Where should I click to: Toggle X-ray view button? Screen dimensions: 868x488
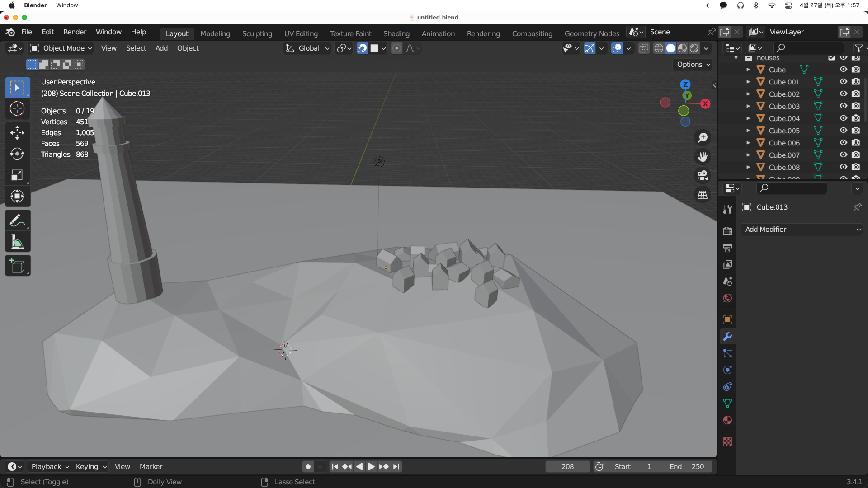(x=644, y=48)
